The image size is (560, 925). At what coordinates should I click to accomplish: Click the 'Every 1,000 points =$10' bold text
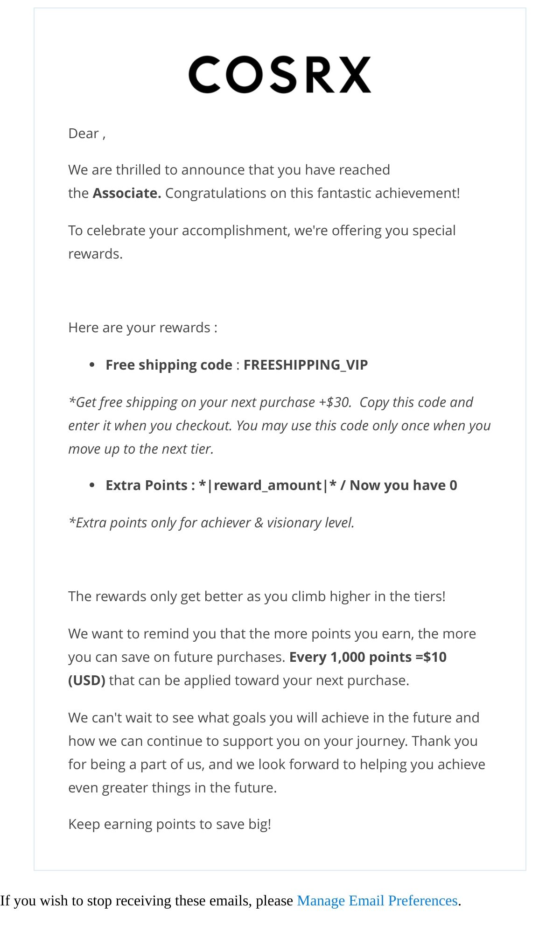368,657
